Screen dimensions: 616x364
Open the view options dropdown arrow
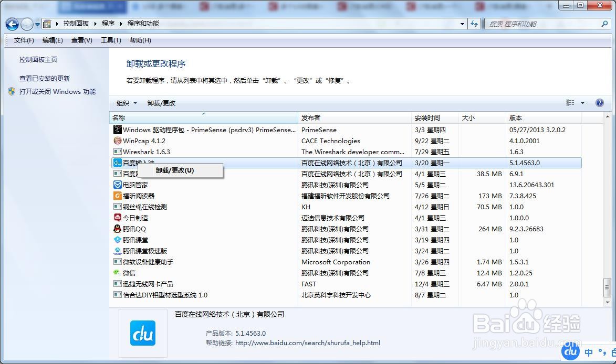[x=582, y=103]
